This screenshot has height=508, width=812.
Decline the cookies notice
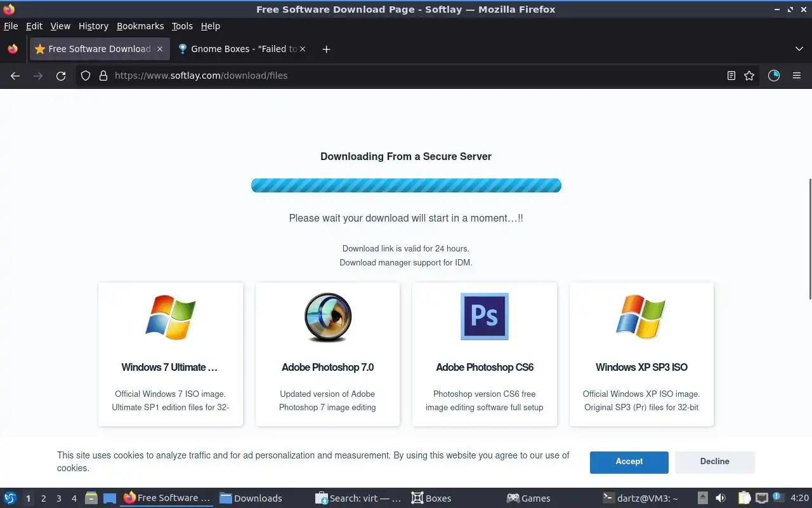(x=715, y=462)
